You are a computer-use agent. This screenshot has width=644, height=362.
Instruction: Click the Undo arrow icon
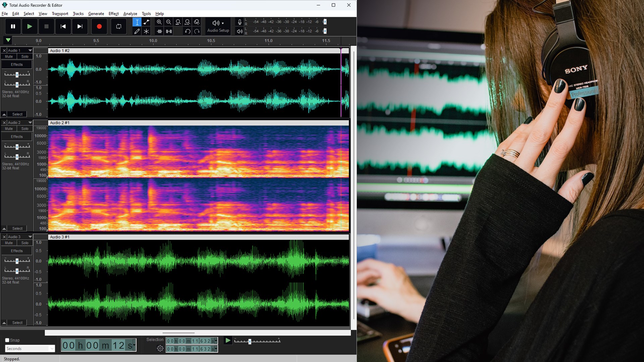coord(187,31)
